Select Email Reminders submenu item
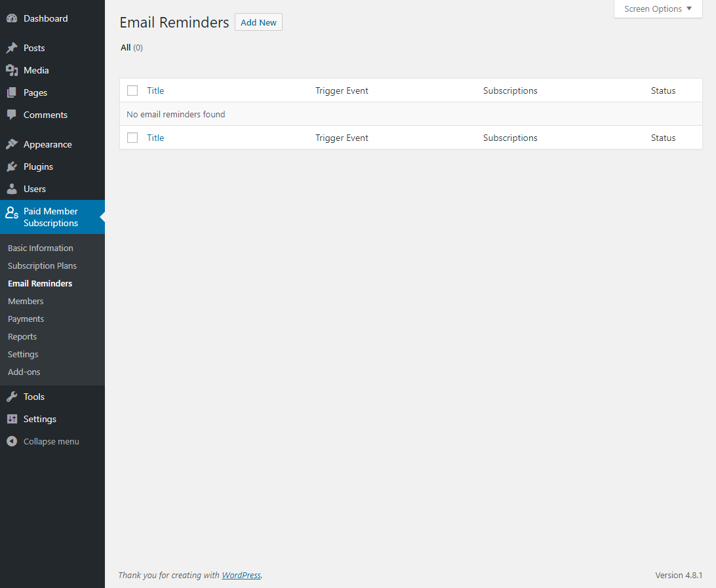 pos(40,283)
